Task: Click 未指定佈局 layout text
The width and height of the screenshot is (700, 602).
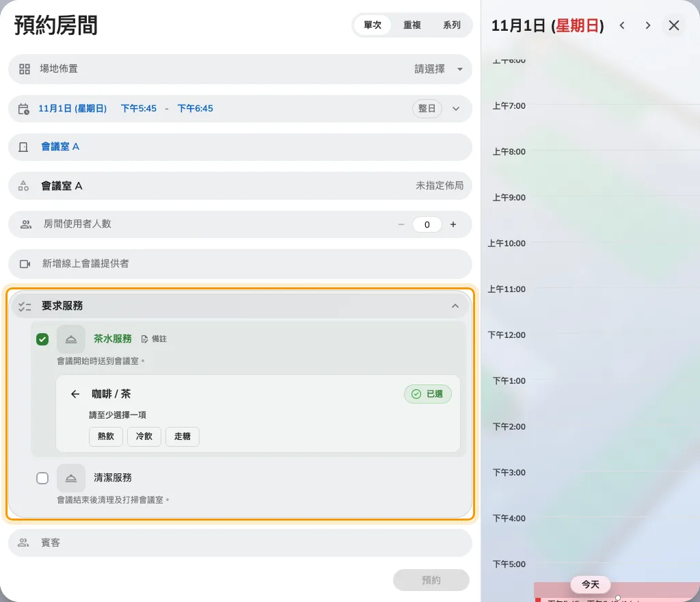Action: pos(440,185)
